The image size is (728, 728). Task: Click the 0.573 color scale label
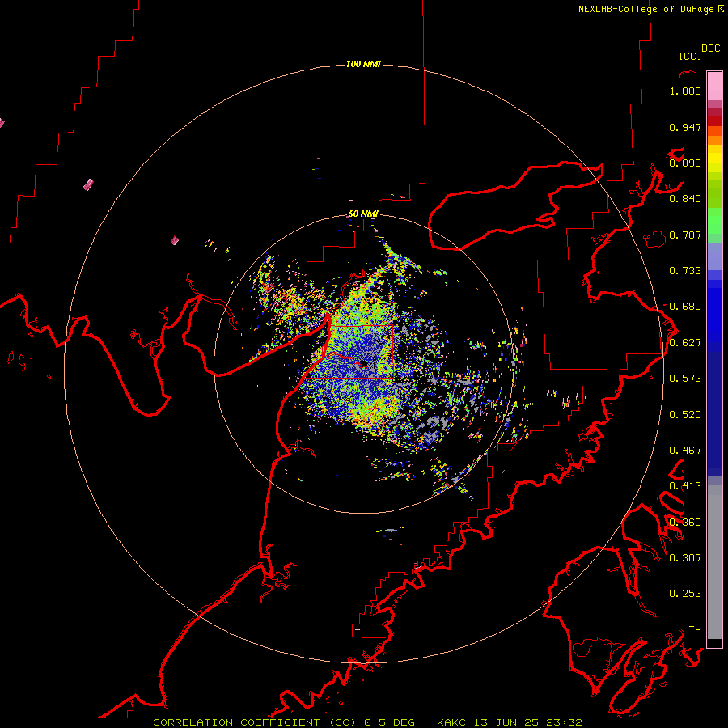click(x=685, y=379)
